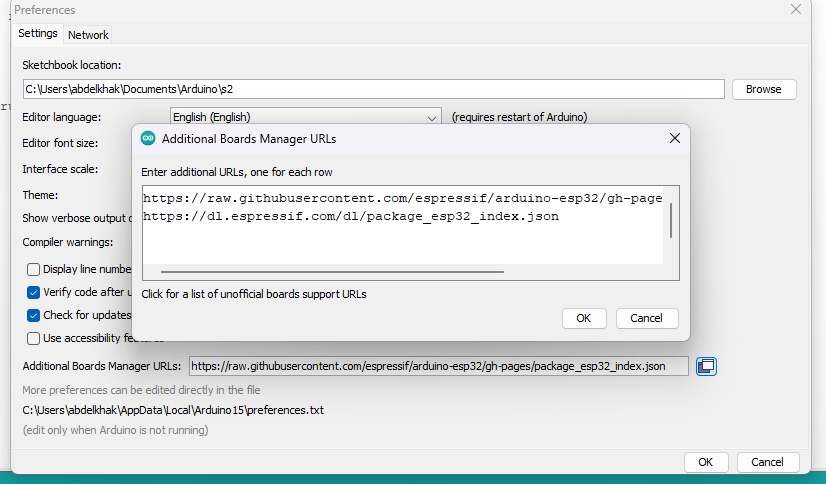Click Browse for sketchbook location

[x=764, y=89]
